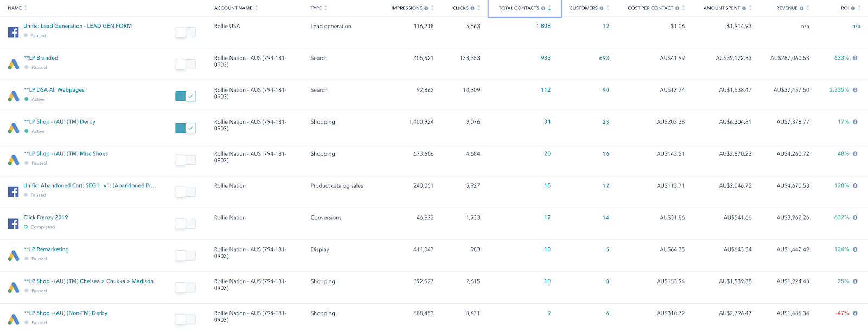Toggle Unific Abandoned Cart campaign switch
The image size is (868, 333).
coord(185,192)
